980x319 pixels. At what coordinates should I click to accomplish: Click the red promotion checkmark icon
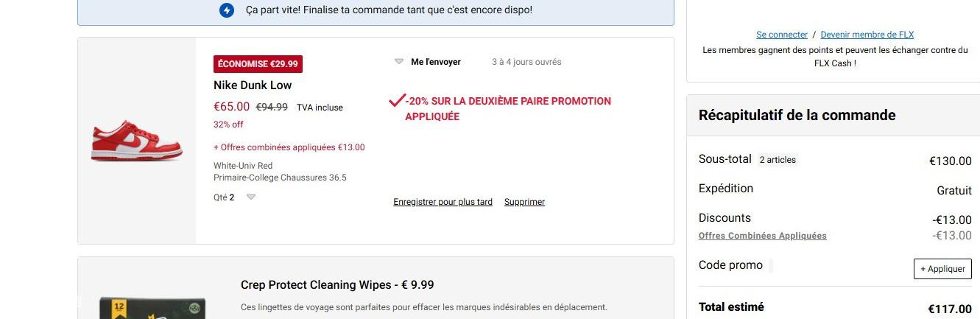pos(397,100)
